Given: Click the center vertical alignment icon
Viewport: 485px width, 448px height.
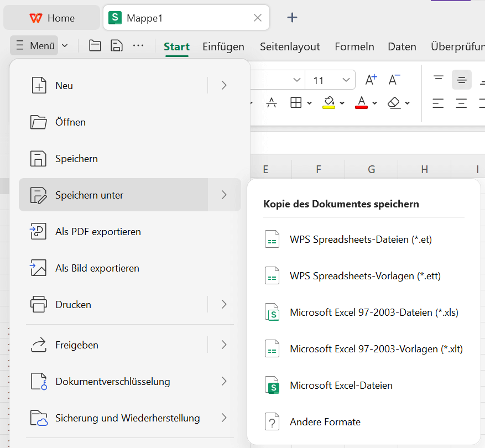Looking at the screenshot, I should coord(462,80).
